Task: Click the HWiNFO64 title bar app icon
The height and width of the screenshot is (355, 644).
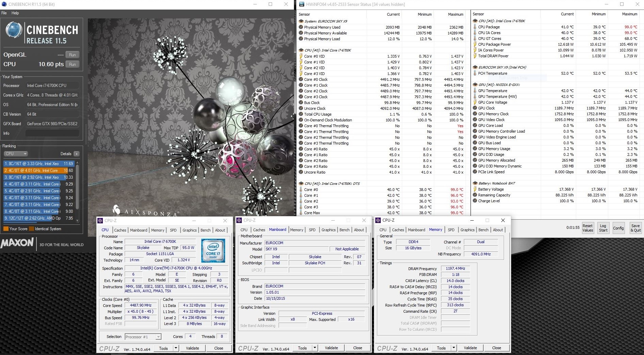Action: (301, 4)
